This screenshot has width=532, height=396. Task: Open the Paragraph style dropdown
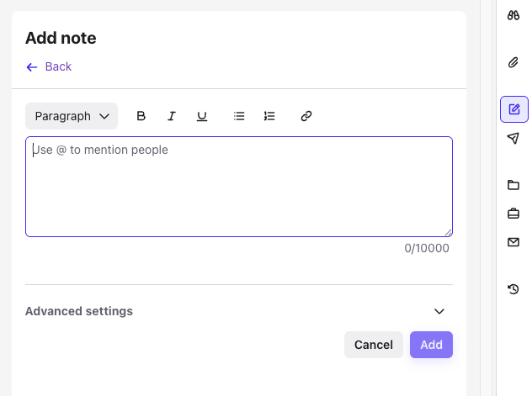[x=72, y=116]
